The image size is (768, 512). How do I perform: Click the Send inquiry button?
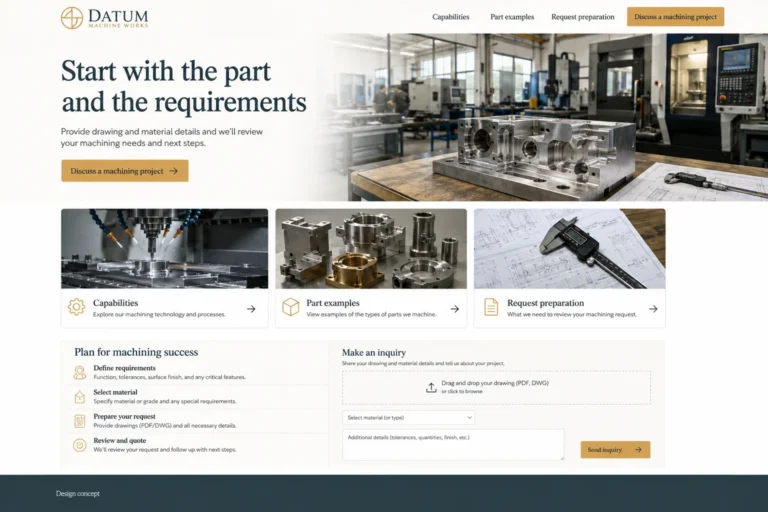point(615,449)
